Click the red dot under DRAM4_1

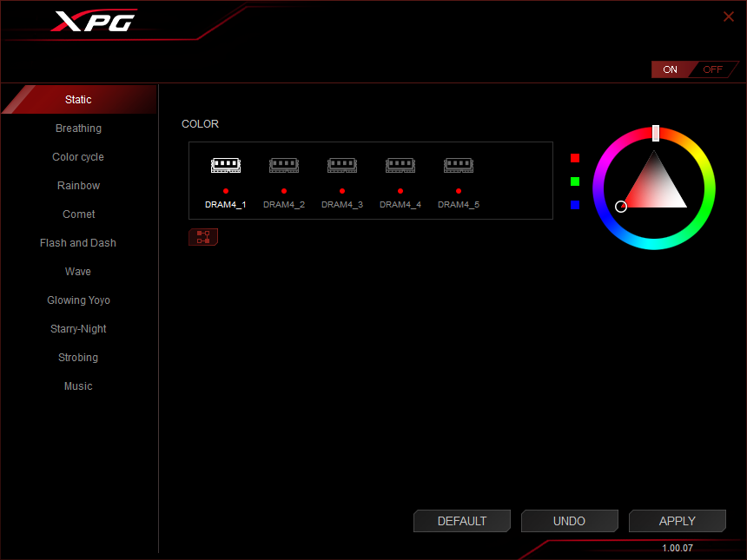point(226,191)
